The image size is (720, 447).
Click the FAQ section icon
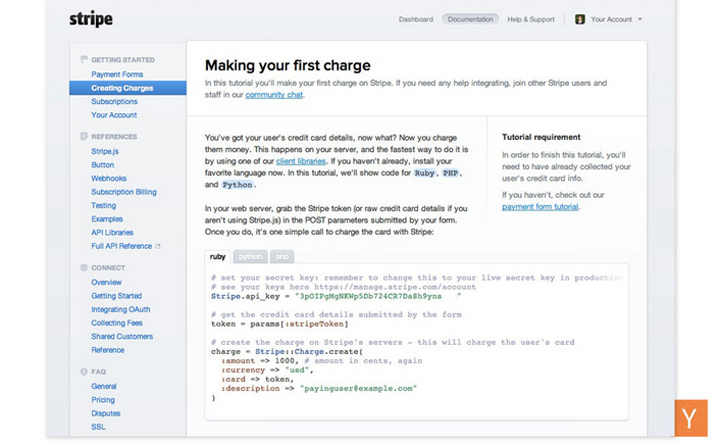click(x=84, y=372)
